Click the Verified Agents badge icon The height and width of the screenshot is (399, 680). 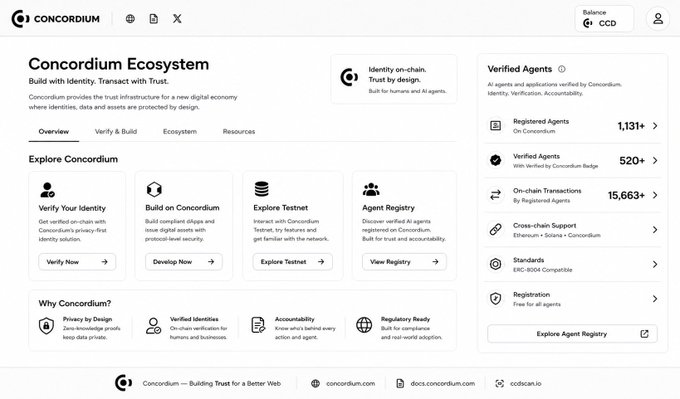[495, 160]
